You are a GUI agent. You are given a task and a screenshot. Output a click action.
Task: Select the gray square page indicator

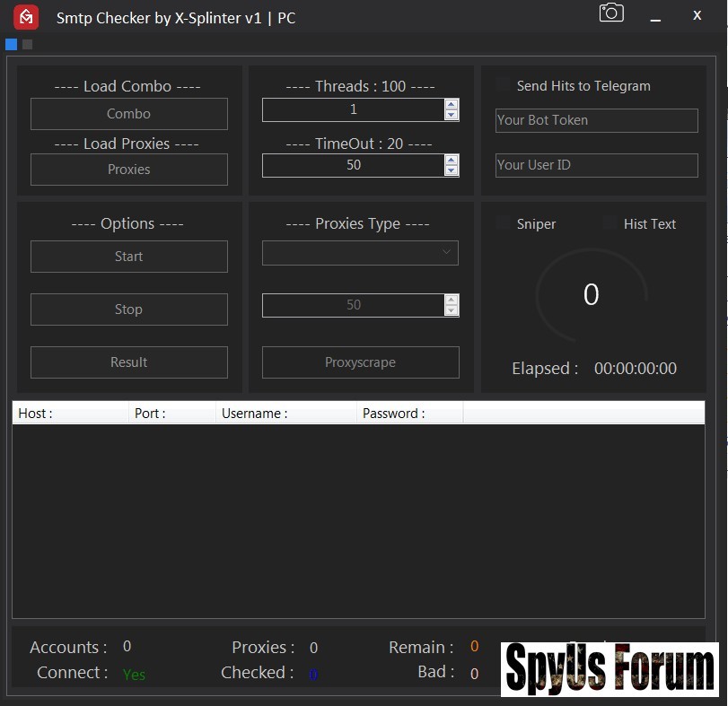tap(27, 44)
